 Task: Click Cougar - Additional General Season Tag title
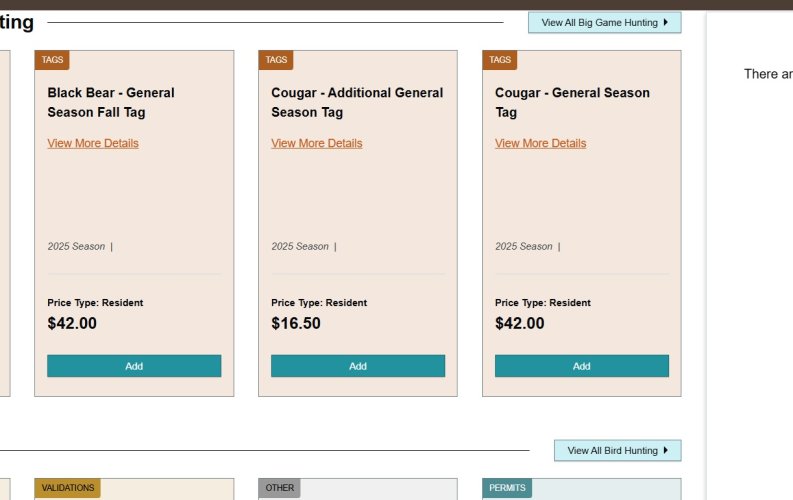357,102
